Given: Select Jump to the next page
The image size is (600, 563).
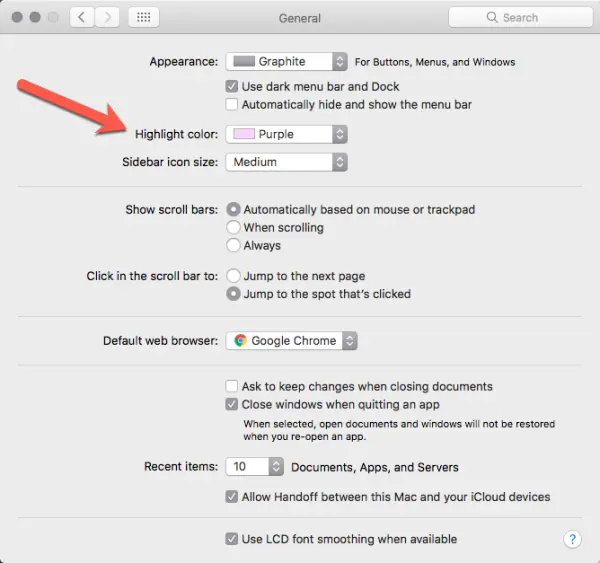Looking at the screenshot, I should tap(233, 276).
